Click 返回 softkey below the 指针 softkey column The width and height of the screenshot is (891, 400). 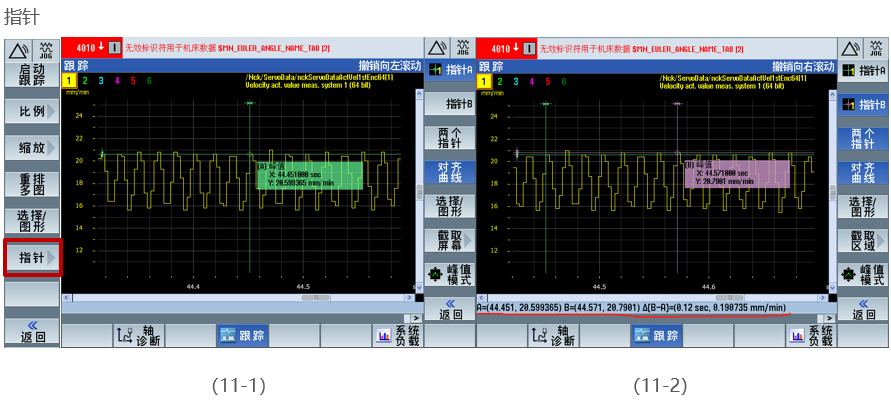pyautogui.click(x=32, y=332)
